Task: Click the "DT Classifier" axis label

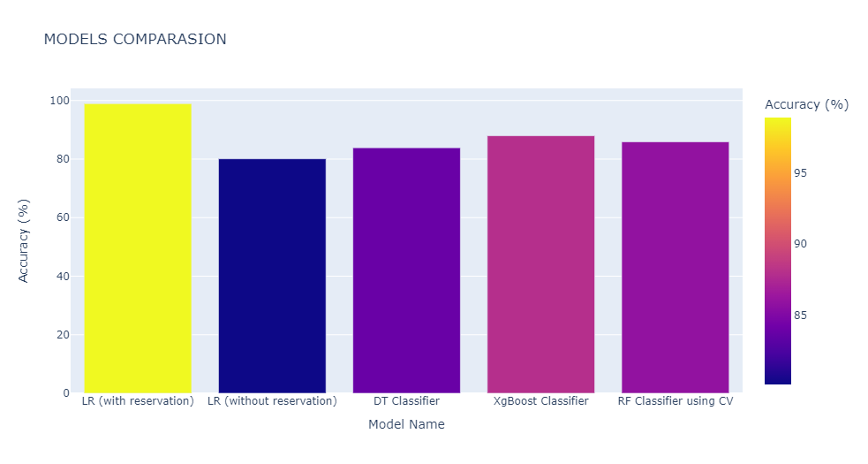Action: 406,401
